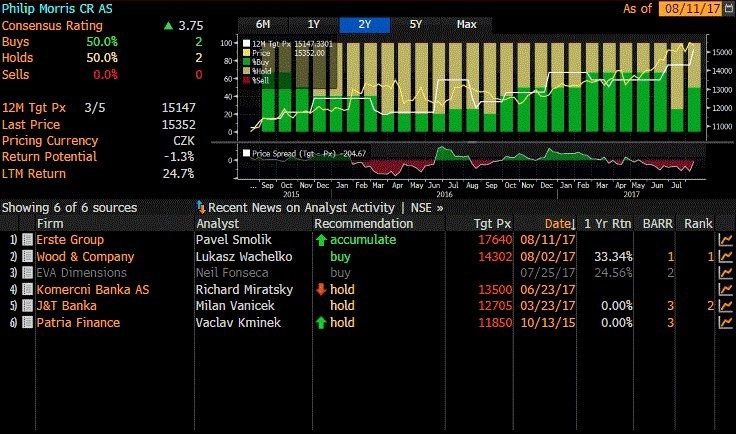This screenshot has height=434, width=736.
Task: Click the Return Potential value -1.3%
Action: [x=179, y=157]
